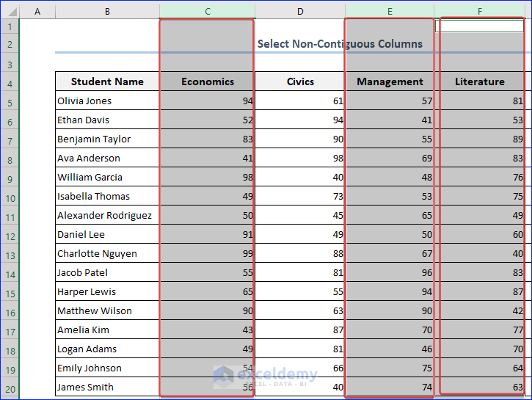Select the 'Olivia Jones' cell

(107, 101)
